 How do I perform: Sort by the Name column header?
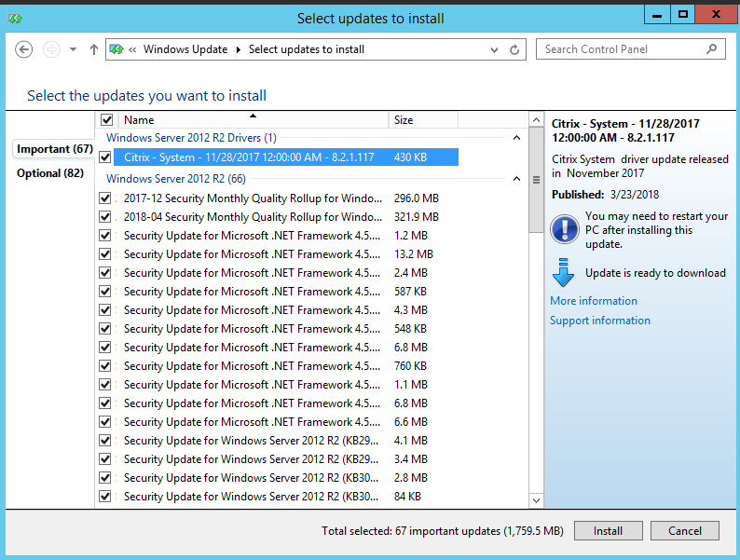253,120
